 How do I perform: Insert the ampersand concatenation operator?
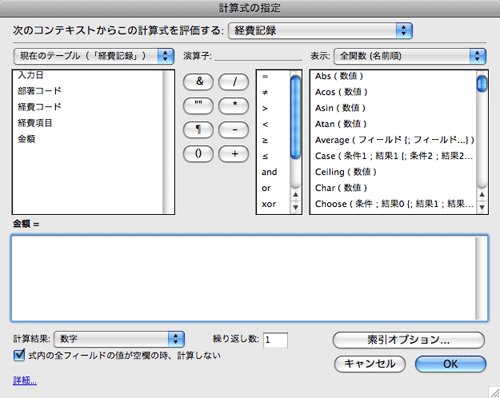click(x=198, y=82)
